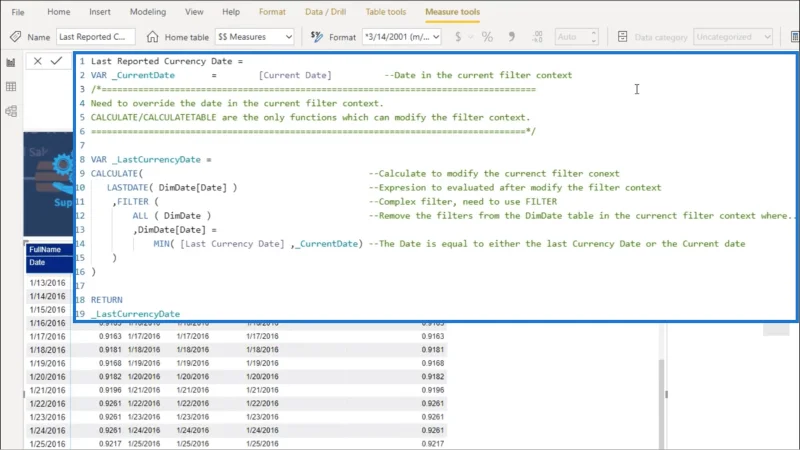The image size is (800, 450).
Task: Click the measure Name tag icon
Action: 15,37
